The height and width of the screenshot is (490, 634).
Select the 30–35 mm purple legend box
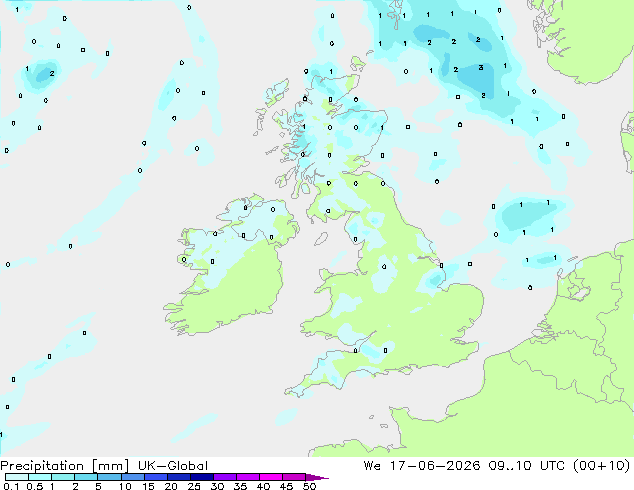224,477
